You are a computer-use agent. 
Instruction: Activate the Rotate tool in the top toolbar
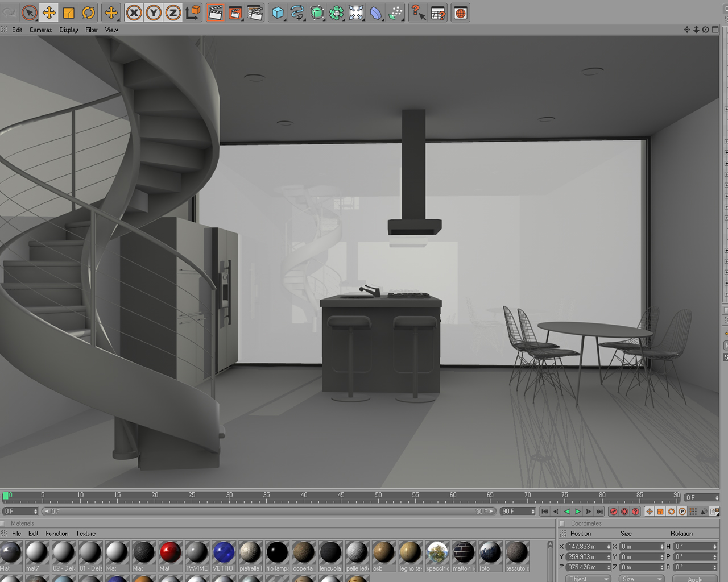[88, 12]
